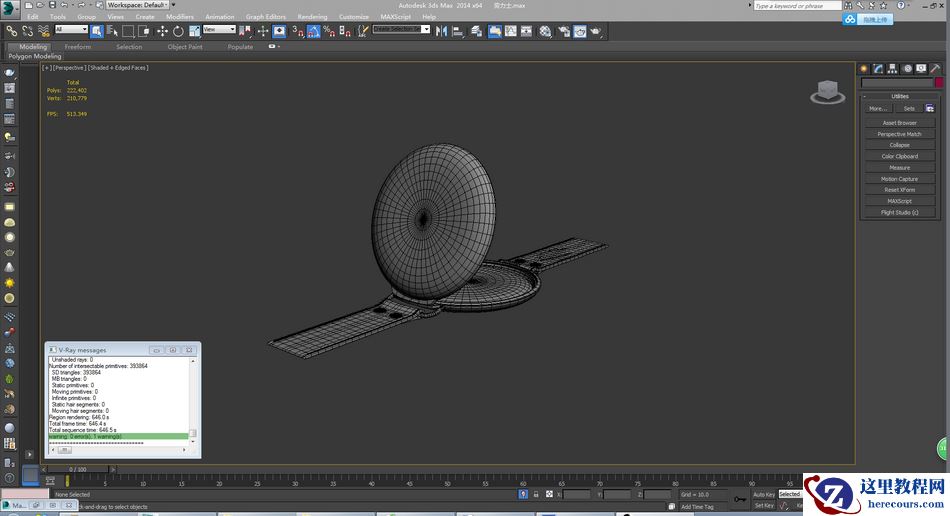The width and height of the screenshot is (950, 516).
Task: Open the Utilities command panel tab
Action: [x=936, y=69]
